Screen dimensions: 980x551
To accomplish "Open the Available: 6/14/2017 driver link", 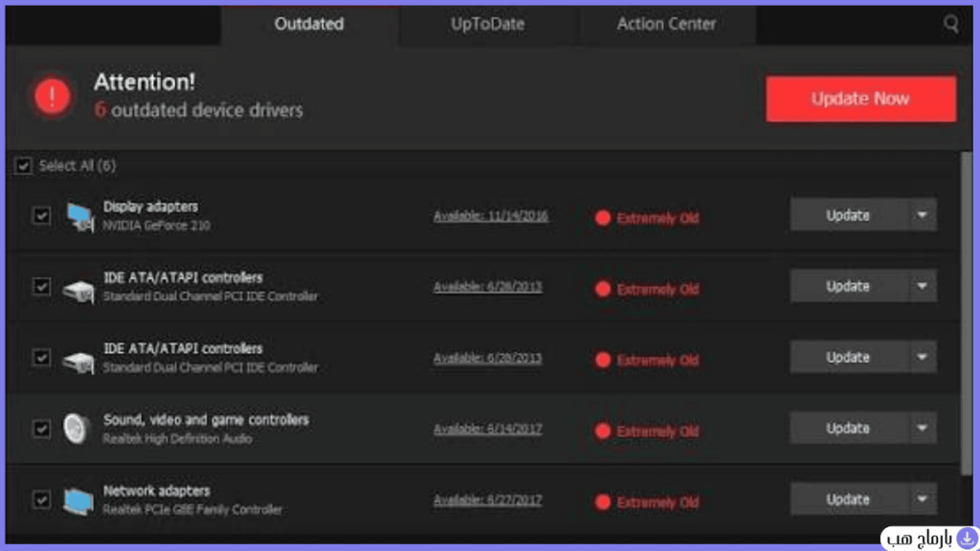I will coord(487,430).
